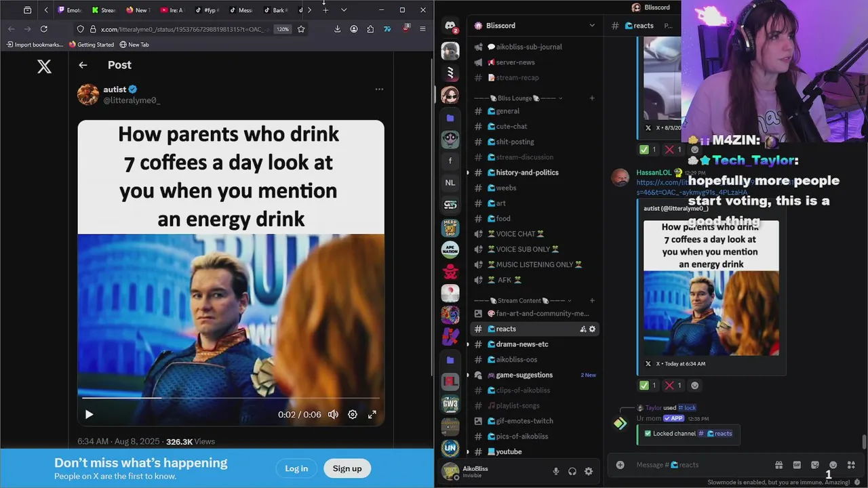Seek along the X video progress bar
Screen dimensions: 868x488
tap(231, 398)
